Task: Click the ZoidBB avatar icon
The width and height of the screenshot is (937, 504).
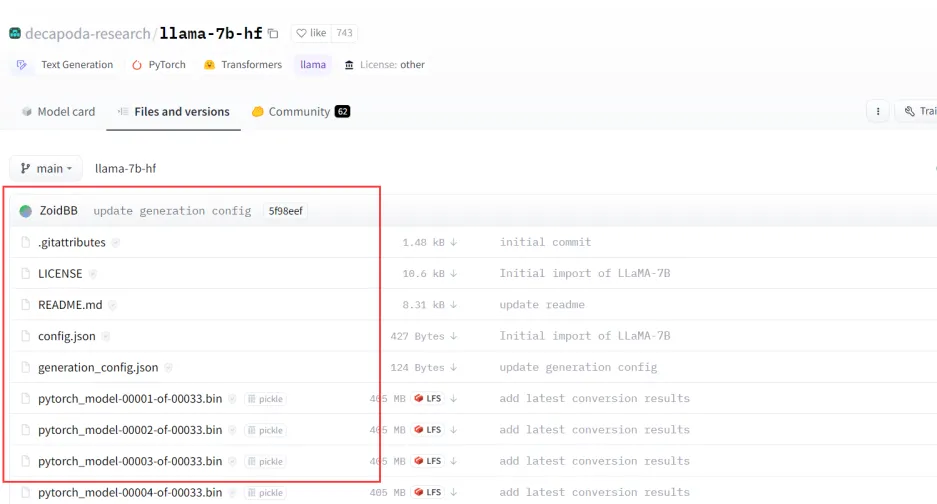Action: 26,211
